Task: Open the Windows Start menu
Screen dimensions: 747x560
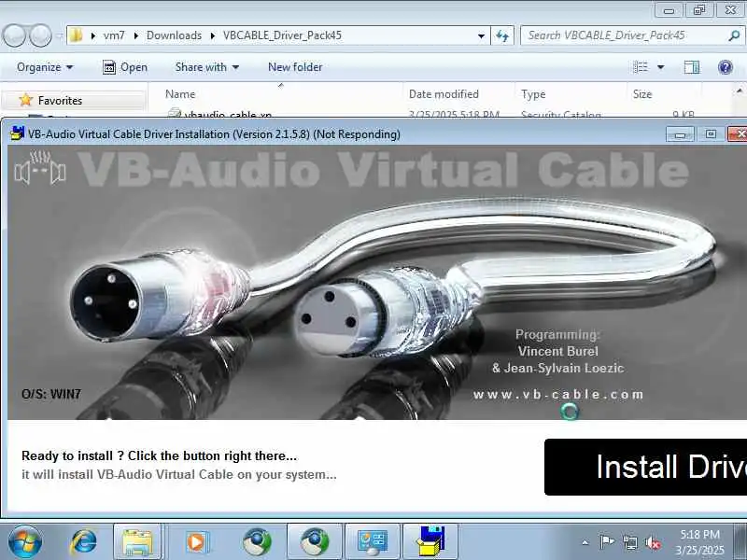Action: click(x=25, y=542)
